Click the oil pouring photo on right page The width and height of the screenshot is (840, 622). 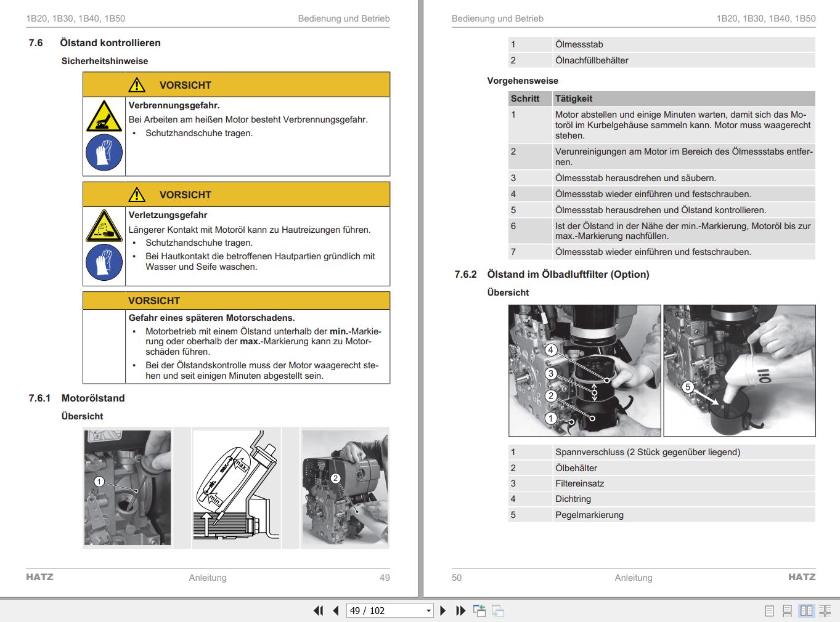[x=739, y=370]
